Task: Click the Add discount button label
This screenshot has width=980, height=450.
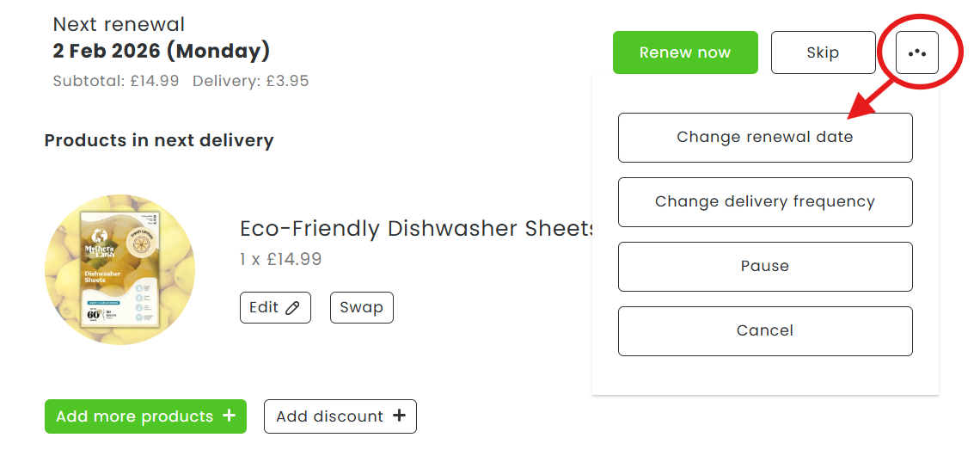Action: click(x=329, y=416)
